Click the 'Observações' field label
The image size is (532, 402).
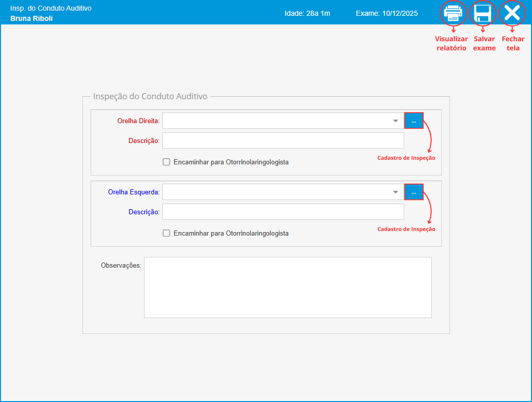coord(121,265)
